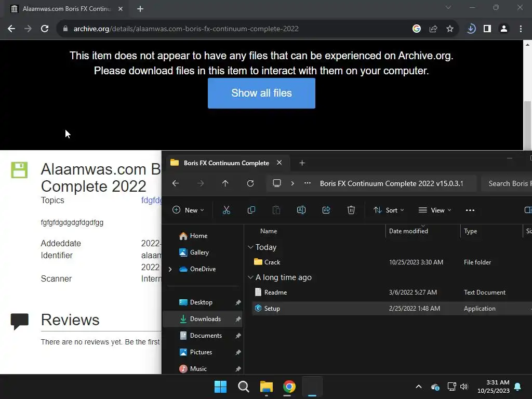
Task: Close the Boris FX Continuum Complete Explorer tab
Action: (x=279, y=163)
